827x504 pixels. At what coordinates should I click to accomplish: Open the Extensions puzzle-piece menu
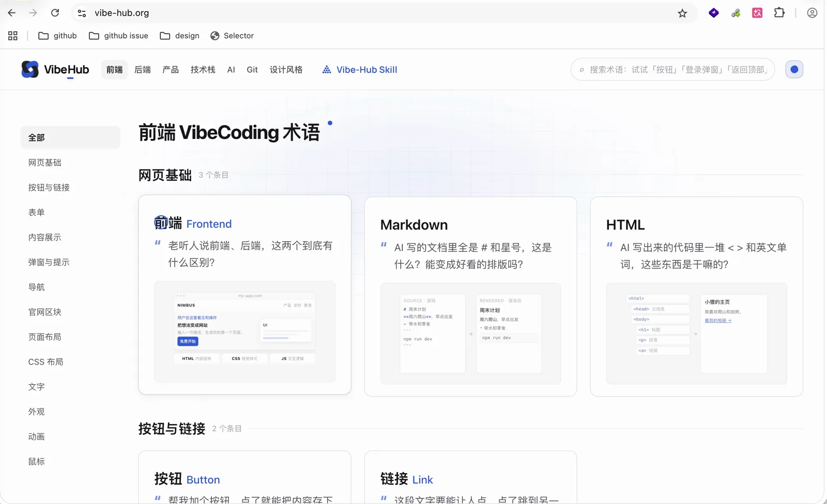click(779, 13)
